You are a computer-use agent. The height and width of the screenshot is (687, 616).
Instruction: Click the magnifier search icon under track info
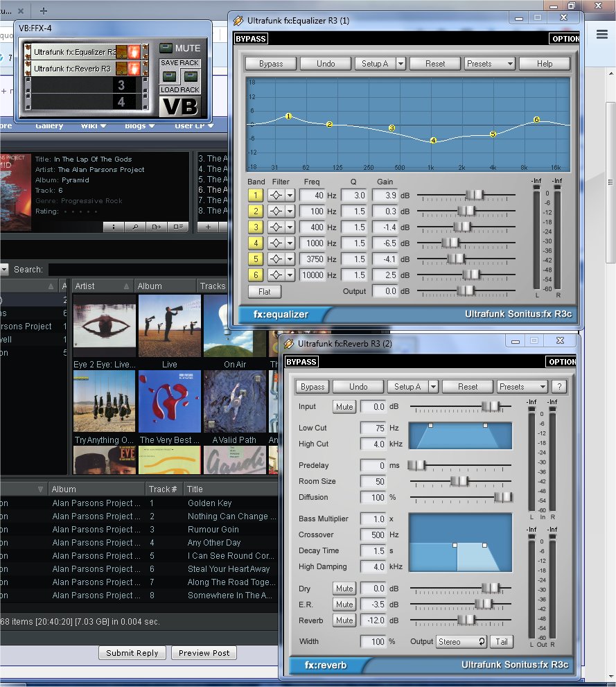[135, 227]
